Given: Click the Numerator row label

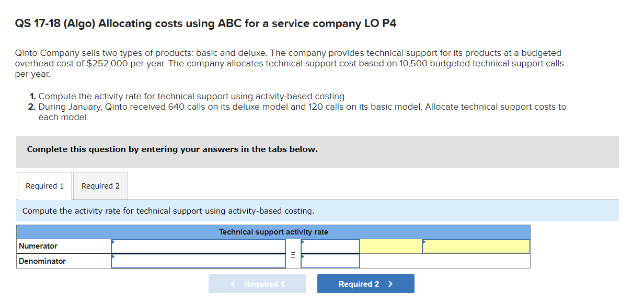Looking at the screenshot, I should 38,246.
